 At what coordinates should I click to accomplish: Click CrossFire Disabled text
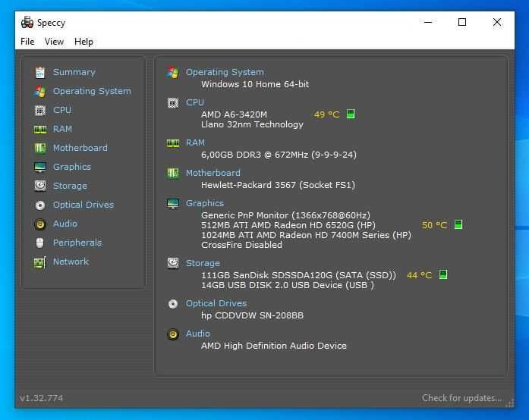click(241, 245)
